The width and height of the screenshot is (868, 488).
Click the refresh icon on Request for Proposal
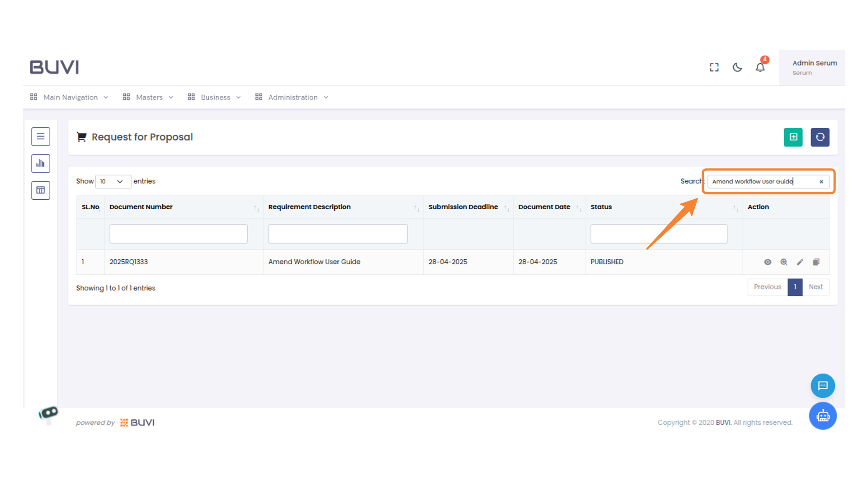coord(820,137)
